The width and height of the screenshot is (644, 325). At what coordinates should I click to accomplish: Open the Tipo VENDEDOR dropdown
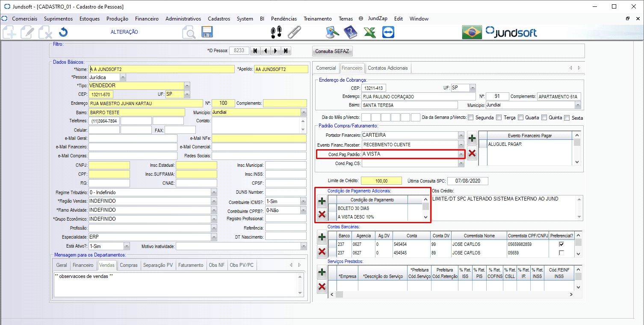coord(186,86)
